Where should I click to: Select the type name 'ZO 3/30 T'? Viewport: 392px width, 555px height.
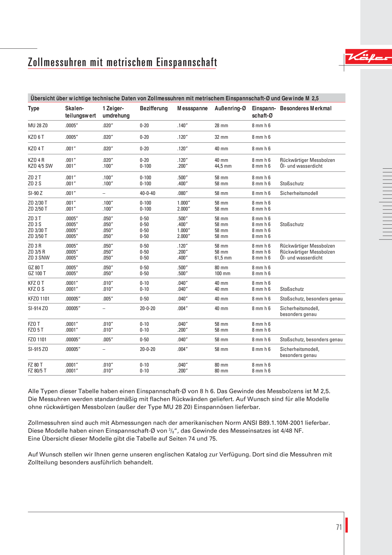coord(38,230)
